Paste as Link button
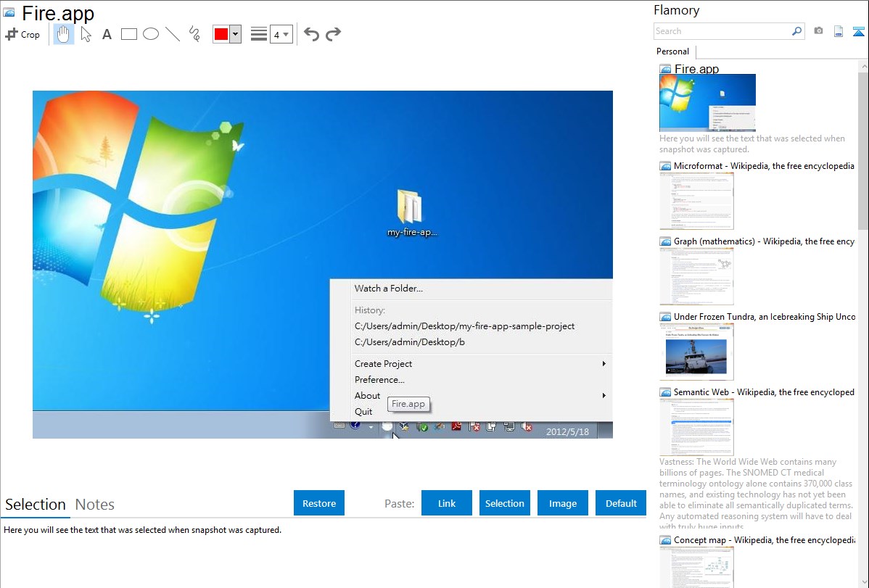The height and width of the screenshot is (588, 869). 447,503
